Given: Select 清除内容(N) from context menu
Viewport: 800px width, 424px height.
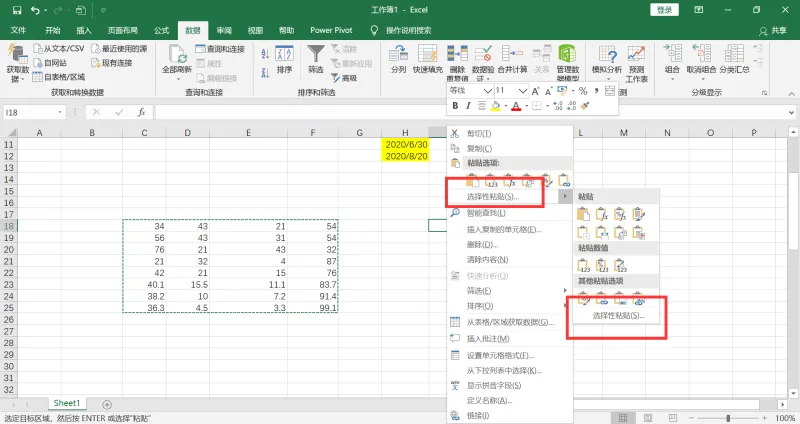Looking at the screenshot, I should [x=510, y=260].
